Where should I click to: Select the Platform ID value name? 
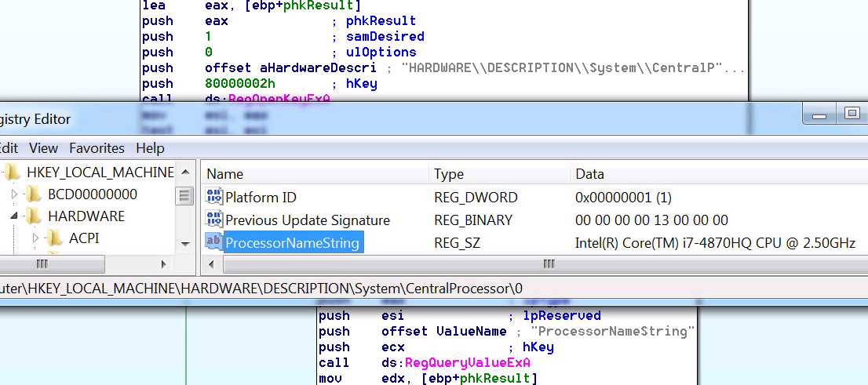pyautogui.click(x=261, y=197)
